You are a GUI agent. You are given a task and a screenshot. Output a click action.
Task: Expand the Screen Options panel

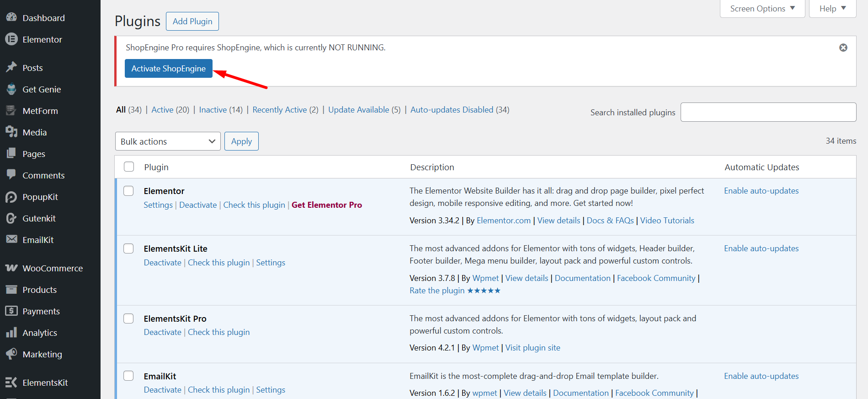(762, 9)
